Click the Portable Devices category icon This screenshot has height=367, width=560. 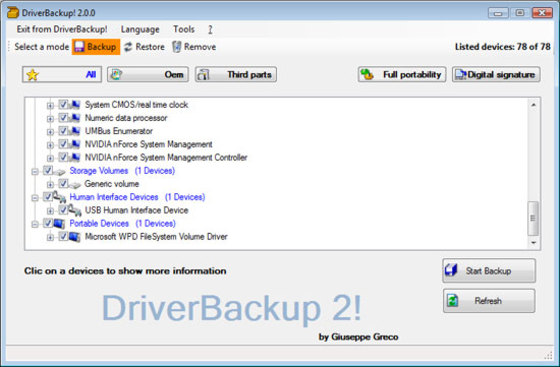click(x=59, y=223)
